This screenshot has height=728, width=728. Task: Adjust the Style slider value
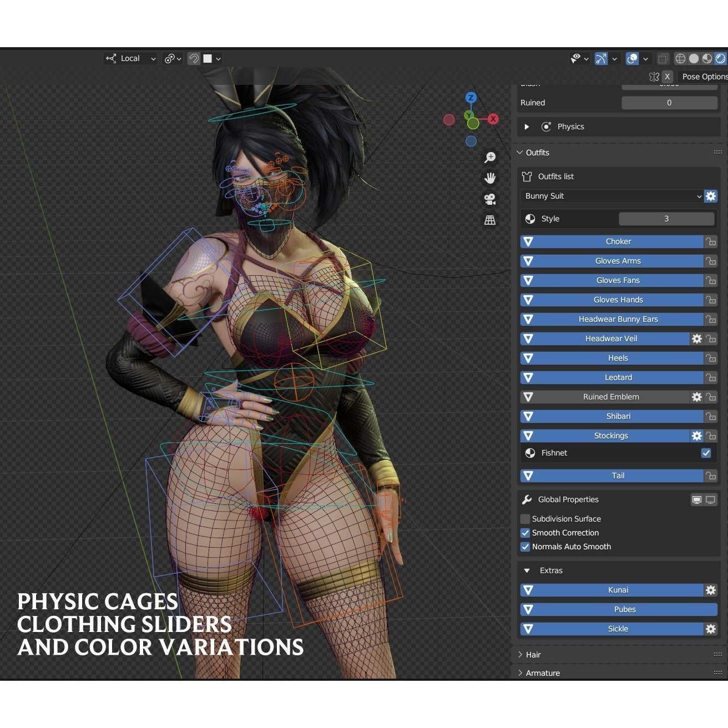[x=666, y=219]
